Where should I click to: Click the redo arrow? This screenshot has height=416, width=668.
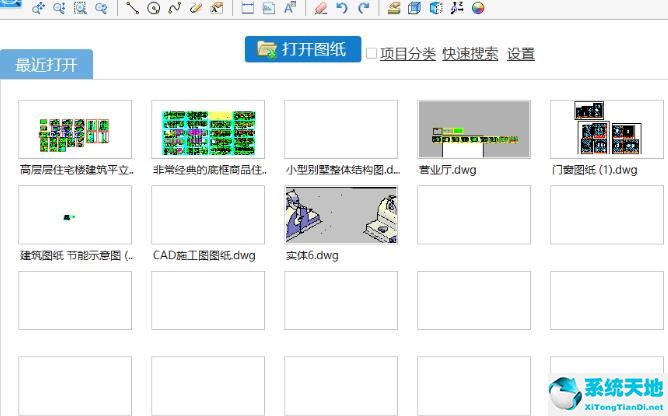(363, 8)
